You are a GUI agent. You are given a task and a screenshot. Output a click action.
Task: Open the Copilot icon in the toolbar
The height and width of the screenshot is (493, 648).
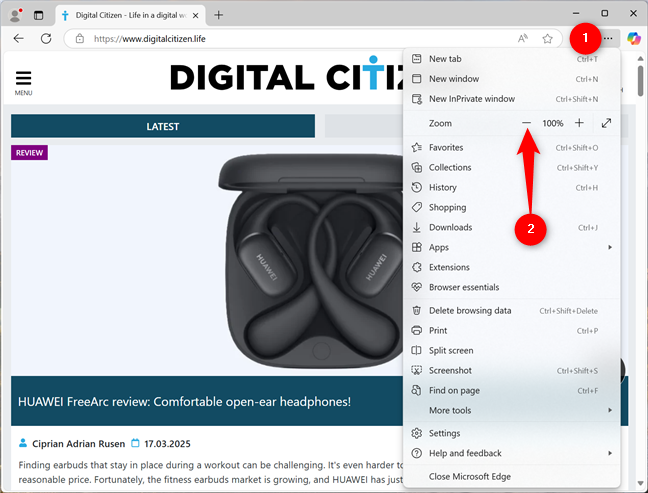(633, 38)
